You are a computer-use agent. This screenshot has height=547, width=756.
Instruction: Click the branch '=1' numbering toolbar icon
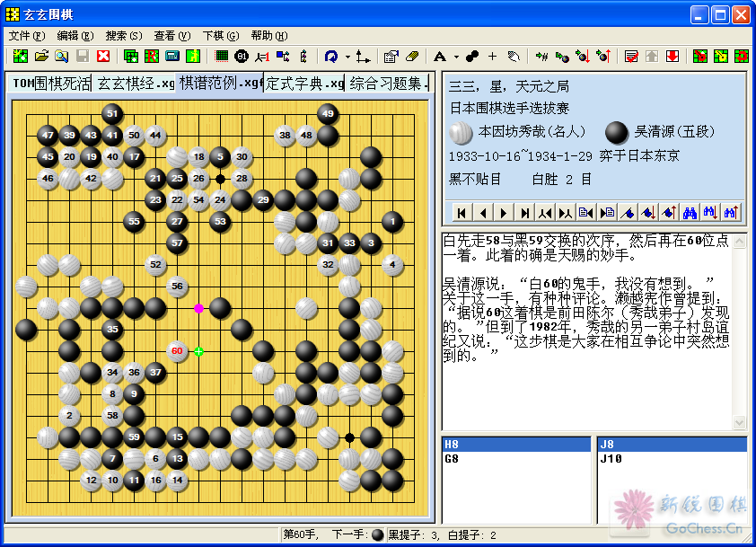click(262, 56)
